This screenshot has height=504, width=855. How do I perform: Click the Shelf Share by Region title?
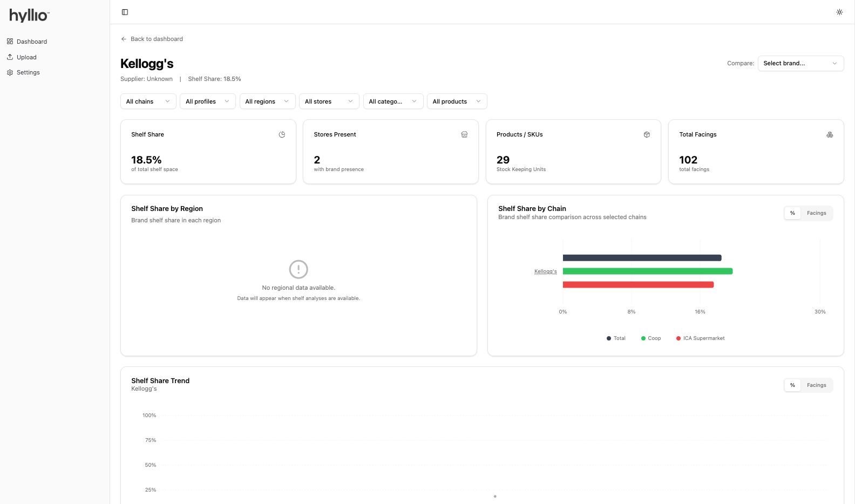coord(167,209)
